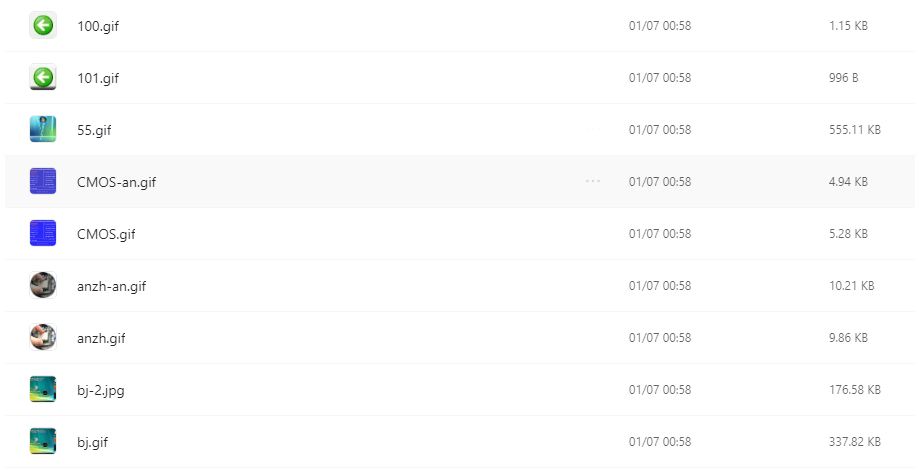Click the round anzh-an.gif thumbnail icon
The image size is (915, 468).
click(x=43, y=285)
